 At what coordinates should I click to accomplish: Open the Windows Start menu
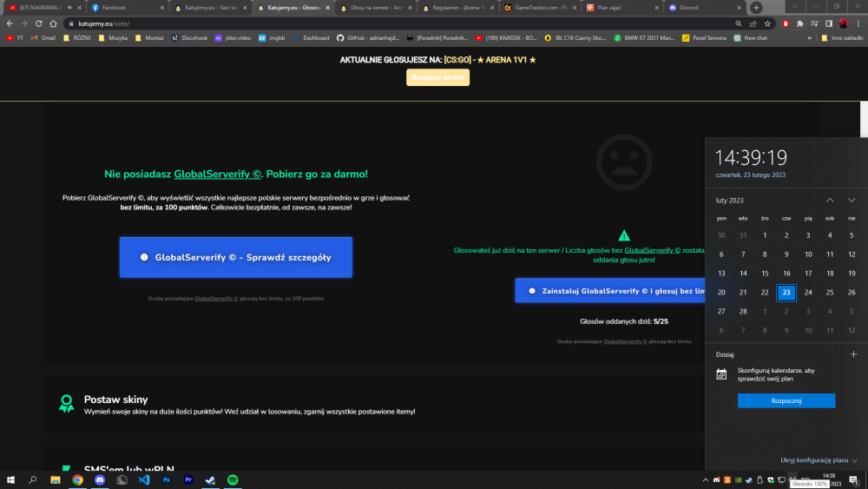(x=10, y=480)
